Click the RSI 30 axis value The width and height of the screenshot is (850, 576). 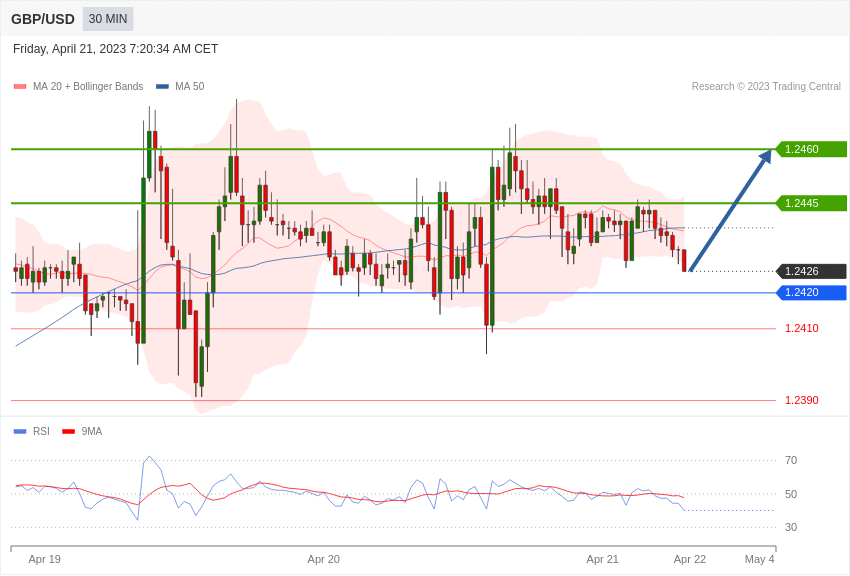coord(791,527)
